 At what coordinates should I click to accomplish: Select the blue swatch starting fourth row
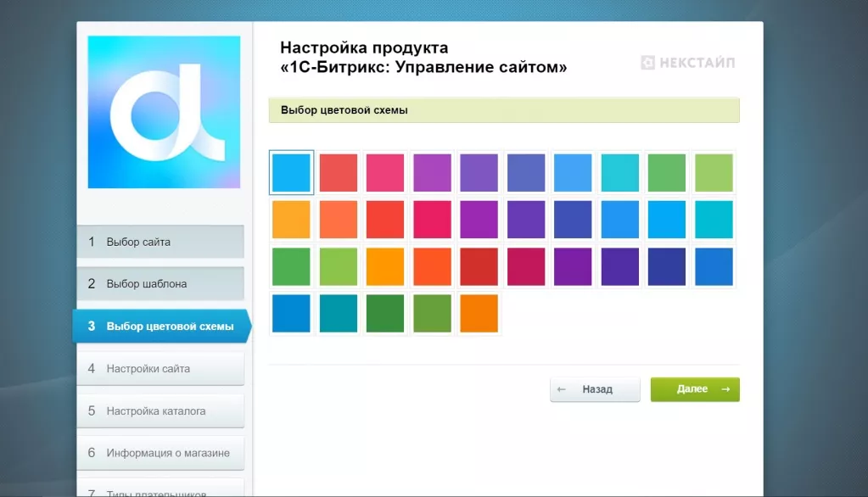tap(291, 314)
